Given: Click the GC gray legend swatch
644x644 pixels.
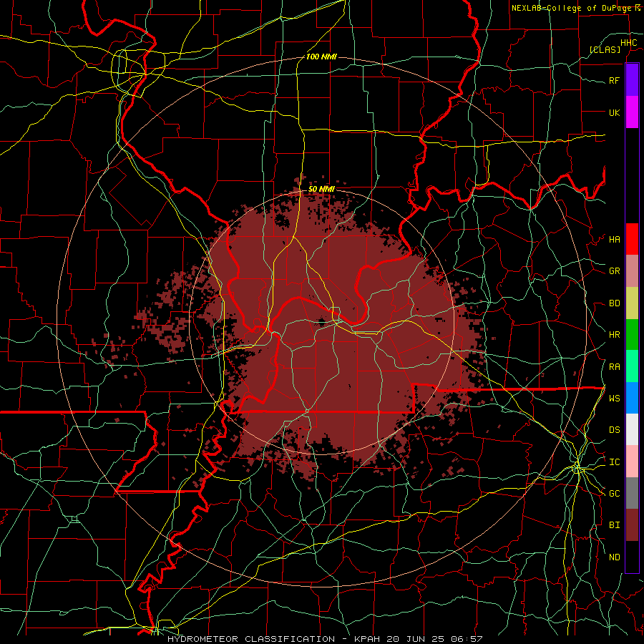Looking at the screenshot, I should click(x=632, y=493).
